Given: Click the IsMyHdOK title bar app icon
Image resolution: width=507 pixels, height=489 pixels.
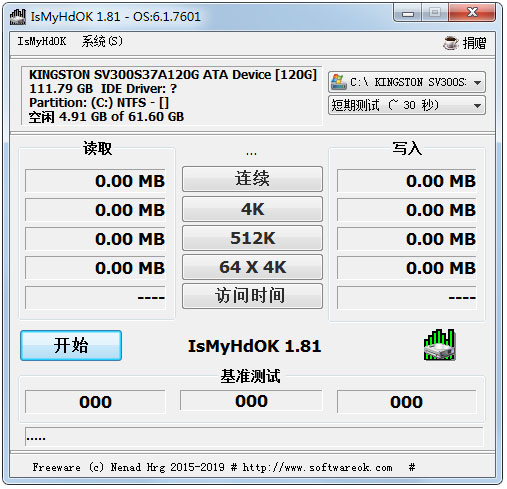Looking at the screenshot, I should click(x=17, y=17).
